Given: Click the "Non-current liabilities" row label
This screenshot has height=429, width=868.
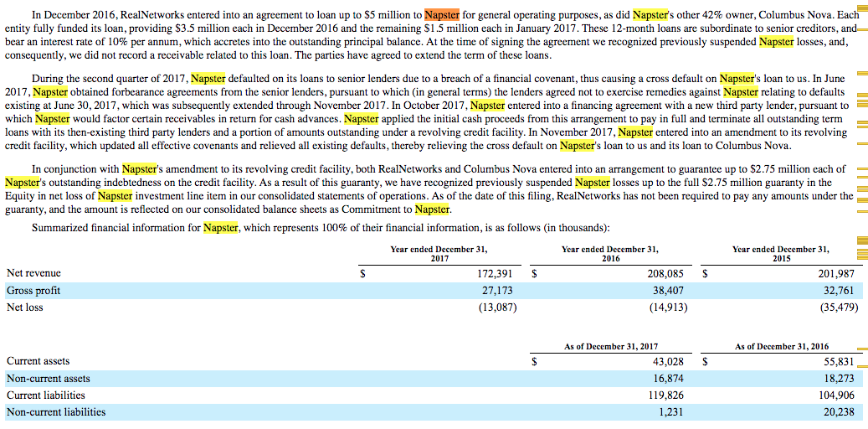Looking at the screenshot, I should coord(56,412).
